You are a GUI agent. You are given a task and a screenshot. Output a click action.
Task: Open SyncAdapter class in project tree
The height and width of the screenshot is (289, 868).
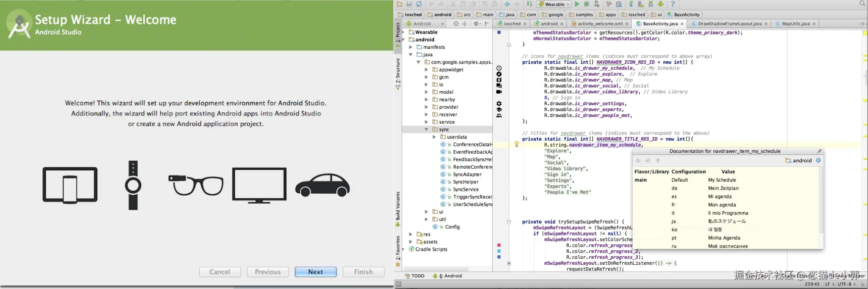(467, 174)
